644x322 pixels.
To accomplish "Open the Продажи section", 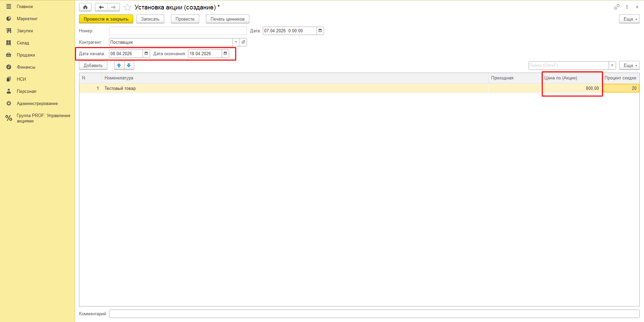I will [x=26, y=55].
